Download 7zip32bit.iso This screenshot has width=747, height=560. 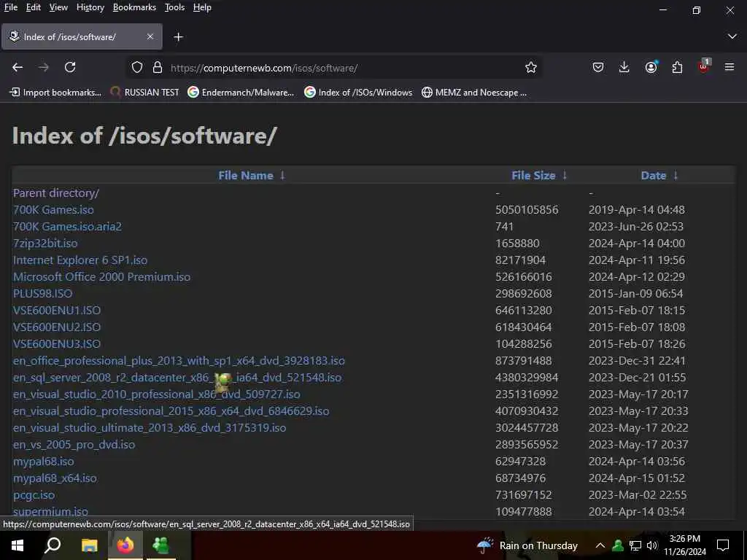pos(45,243)
